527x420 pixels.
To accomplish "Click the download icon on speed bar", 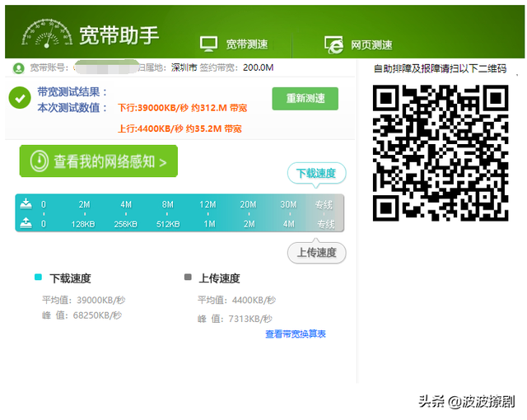I will click(x=26, y=203).
